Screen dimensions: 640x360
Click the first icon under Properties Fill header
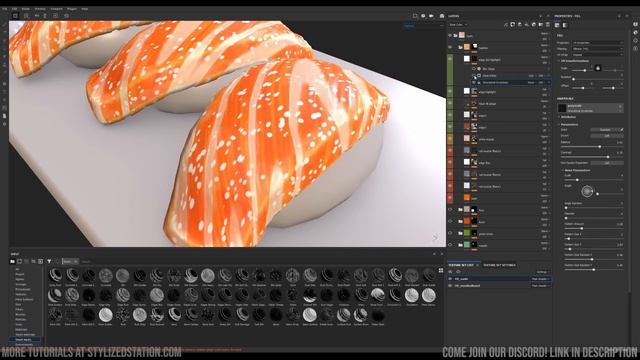point(558,25)
